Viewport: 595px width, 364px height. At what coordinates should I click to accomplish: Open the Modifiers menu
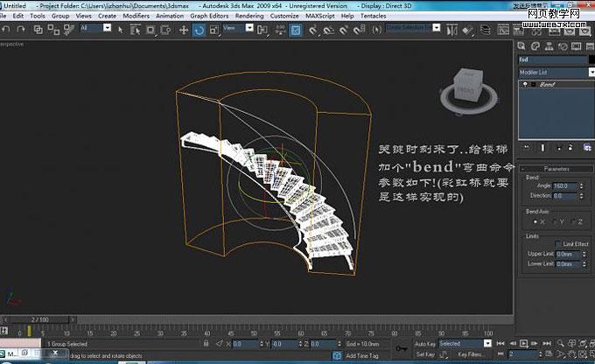136,16
